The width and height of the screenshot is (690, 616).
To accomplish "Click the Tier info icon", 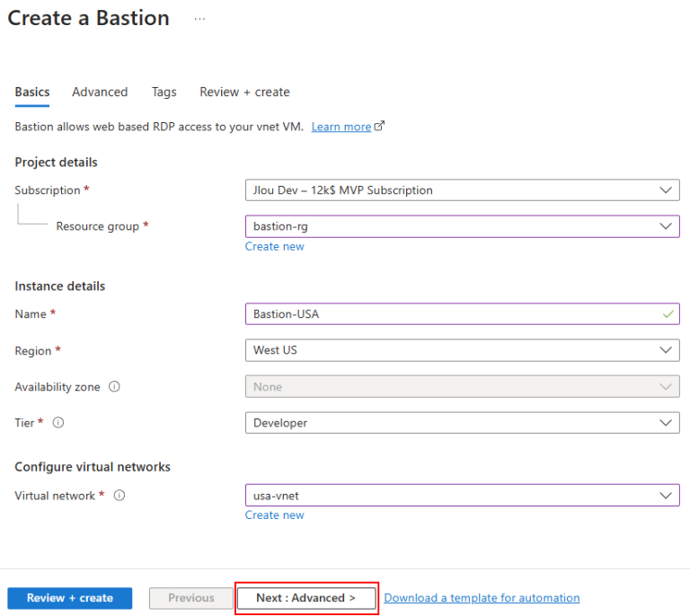I will click(58, 423).
